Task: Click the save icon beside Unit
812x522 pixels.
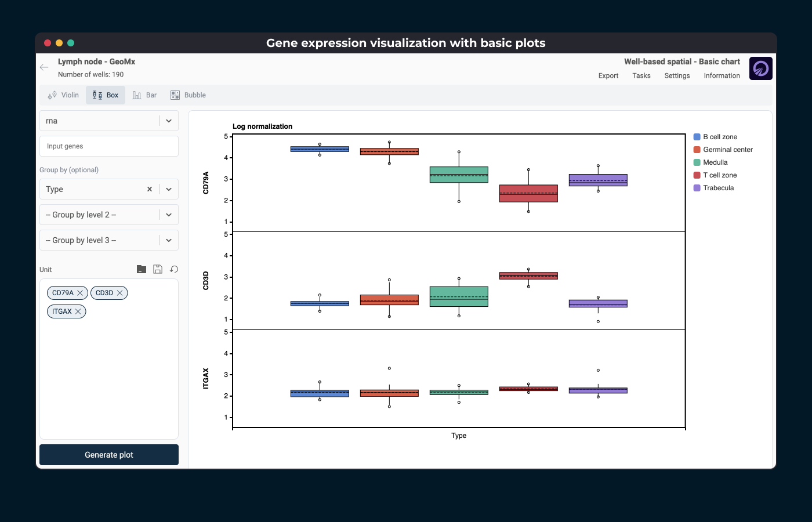Action: tap(158, 269)
